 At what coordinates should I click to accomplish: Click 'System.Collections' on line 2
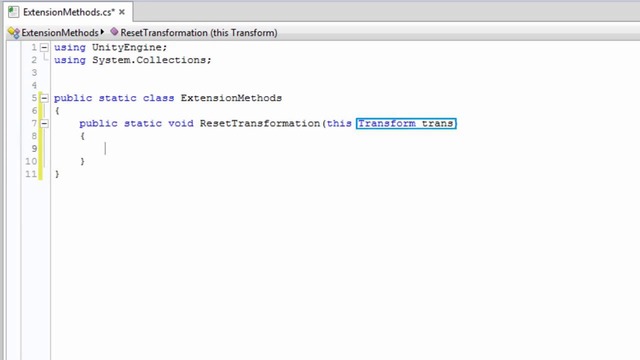[149, 60]
